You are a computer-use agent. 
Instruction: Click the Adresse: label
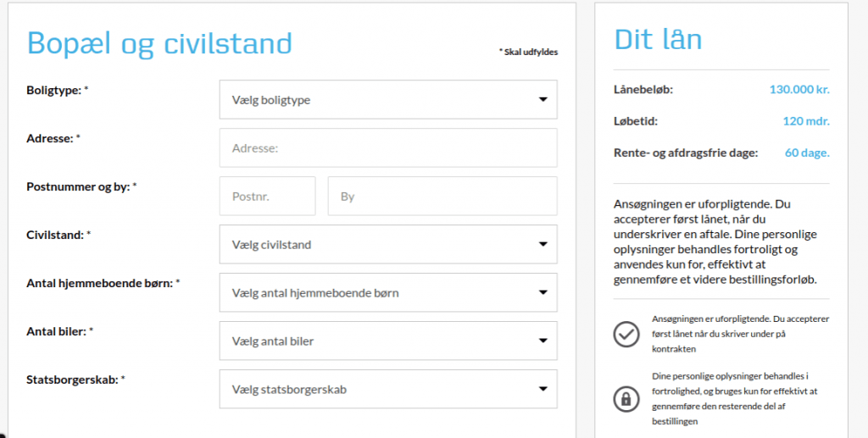coord(53,138)
